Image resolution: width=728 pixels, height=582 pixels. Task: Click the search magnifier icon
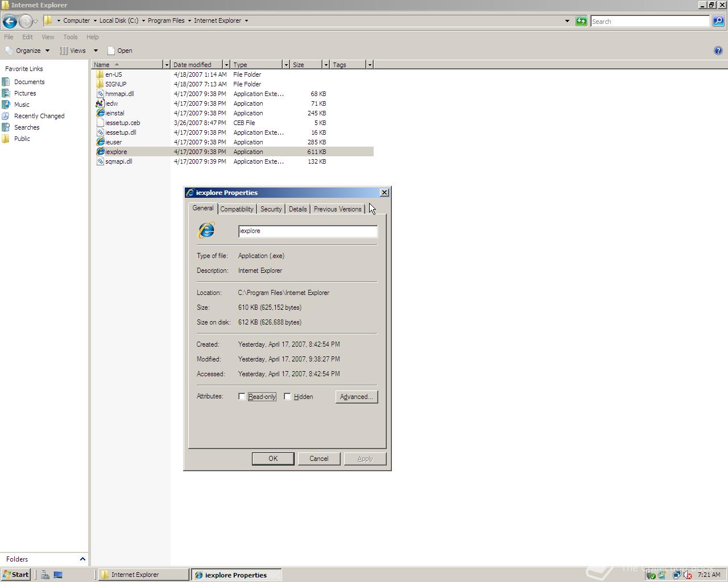pos(718,21)
